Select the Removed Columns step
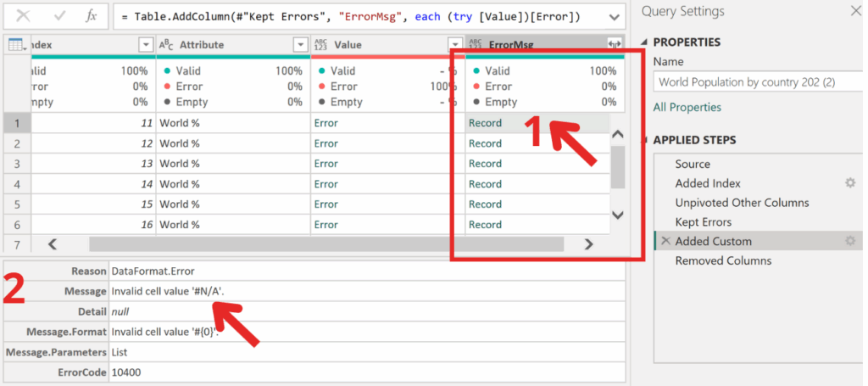868x386 pixels. (x=723, y=260)
